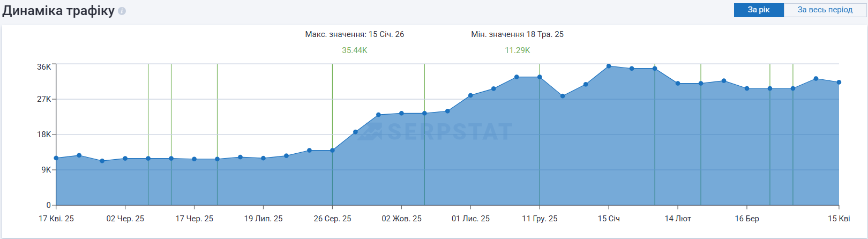Click the data point above 02 Чер. 25

(x=125, y=159)
